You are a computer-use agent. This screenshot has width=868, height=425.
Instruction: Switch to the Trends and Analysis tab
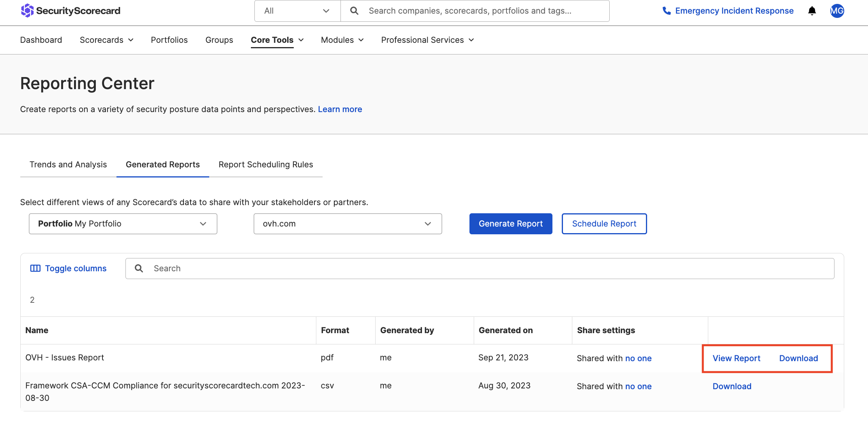68,164
